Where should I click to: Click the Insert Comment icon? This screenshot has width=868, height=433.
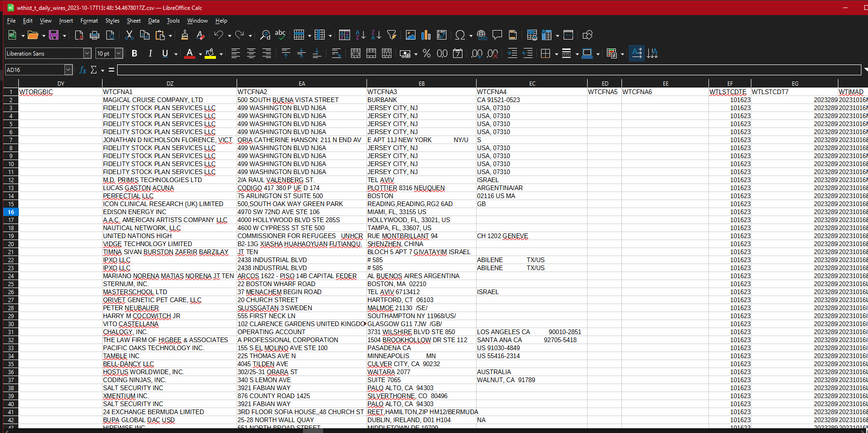pyautogui.click(x=497, y=35)
